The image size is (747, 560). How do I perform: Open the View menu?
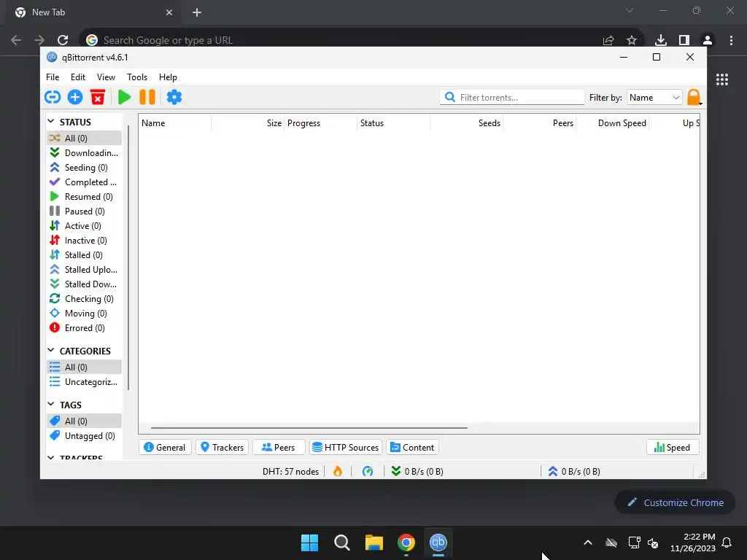[106, 77]
